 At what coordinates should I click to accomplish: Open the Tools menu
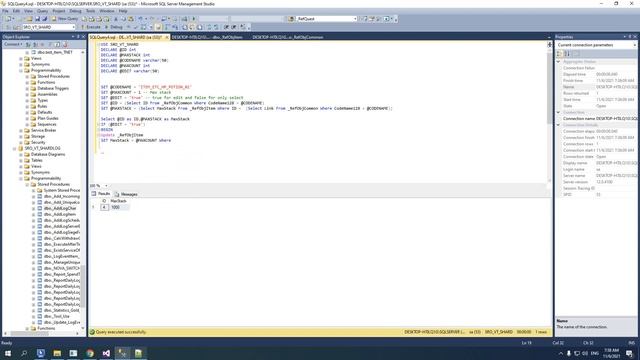pyautogui.click(x=91, y=11)
